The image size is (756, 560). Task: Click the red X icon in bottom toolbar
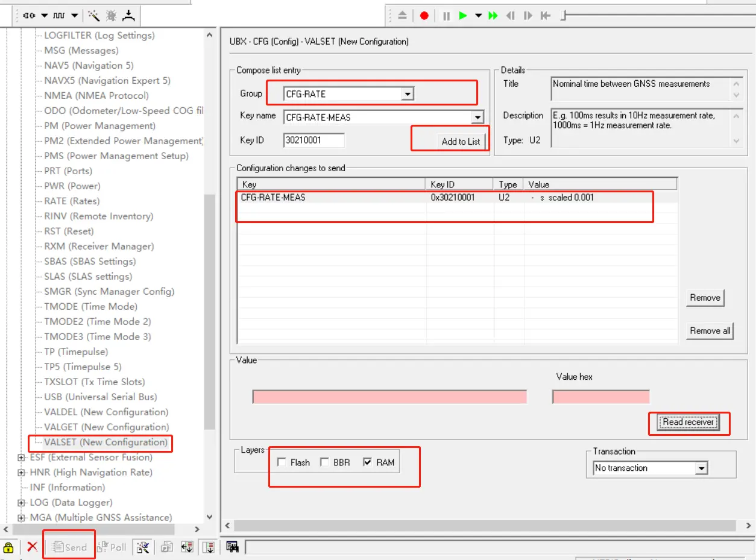(33, 547)
